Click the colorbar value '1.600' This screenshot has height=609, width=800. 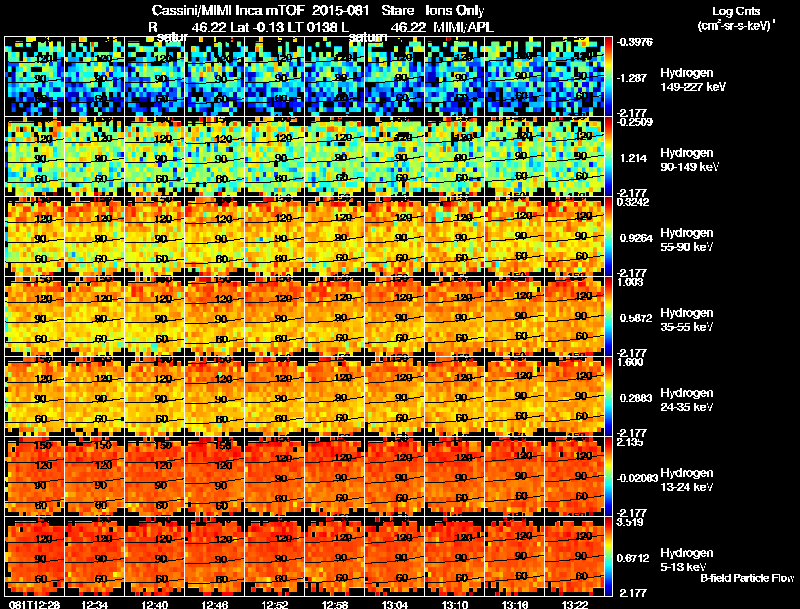[630, 362]
